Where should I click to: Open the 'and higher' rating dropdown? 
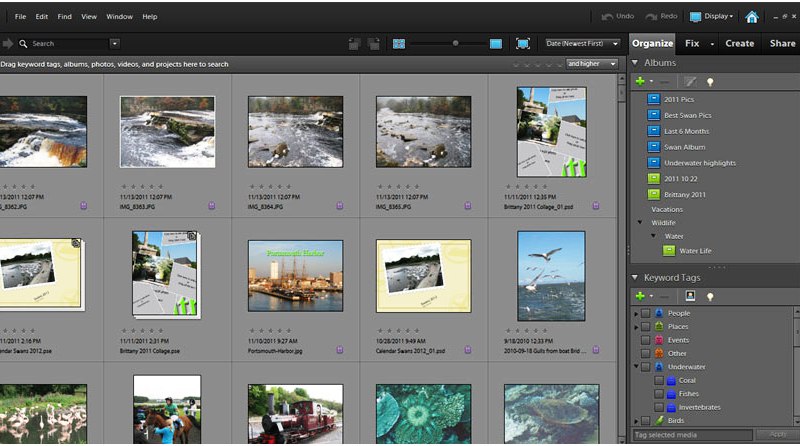click(591, 64)
